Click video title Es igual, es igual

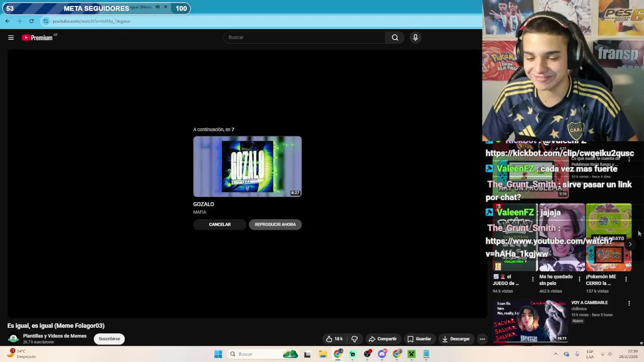pyautogui.click(x=56, y=326)
